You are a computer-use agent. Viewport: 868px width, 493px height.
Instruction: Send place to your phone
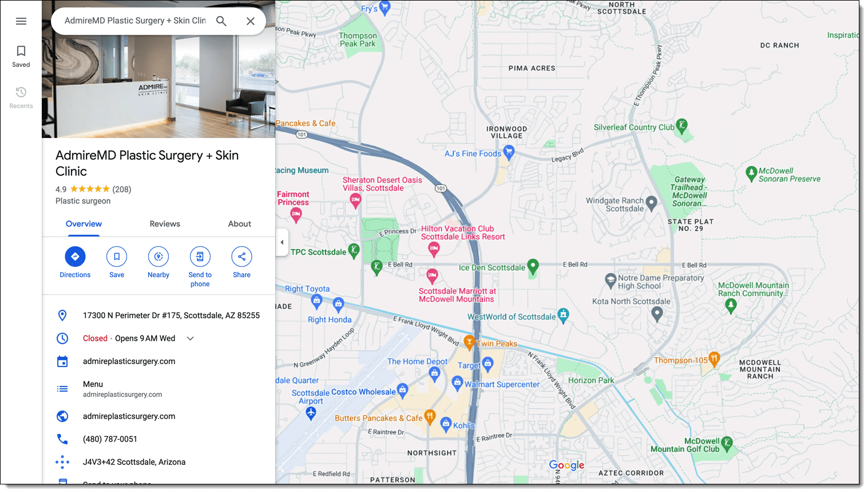(x=200, y=257)
